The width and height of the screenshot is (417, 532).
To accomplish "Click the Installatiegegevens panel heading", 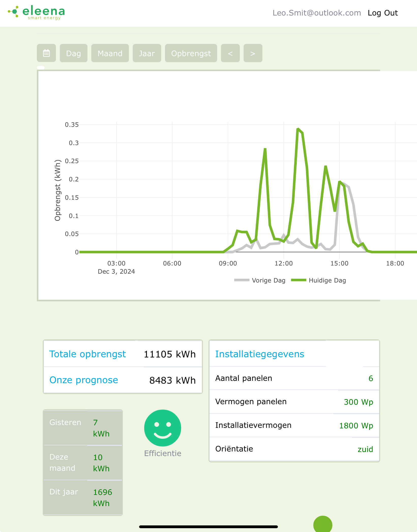I will pyautogui.click(x=260, y=354).
